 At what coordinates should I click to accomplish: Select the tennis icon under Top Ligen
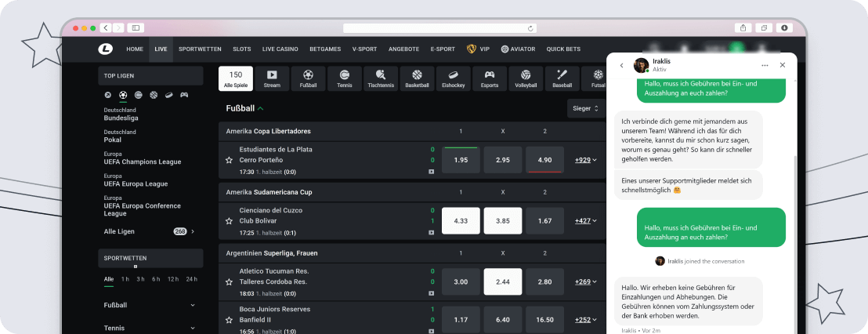coord(139,95)
